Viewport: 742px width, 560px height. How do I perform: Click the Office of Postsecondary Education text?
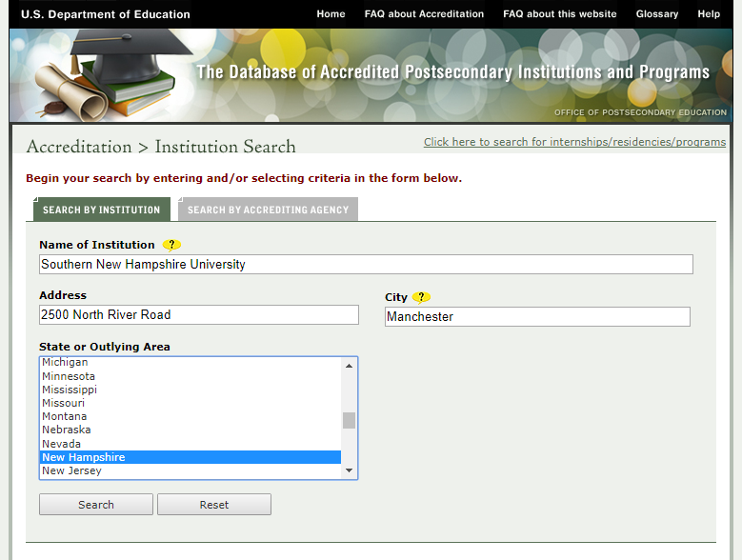coord(640,112)
